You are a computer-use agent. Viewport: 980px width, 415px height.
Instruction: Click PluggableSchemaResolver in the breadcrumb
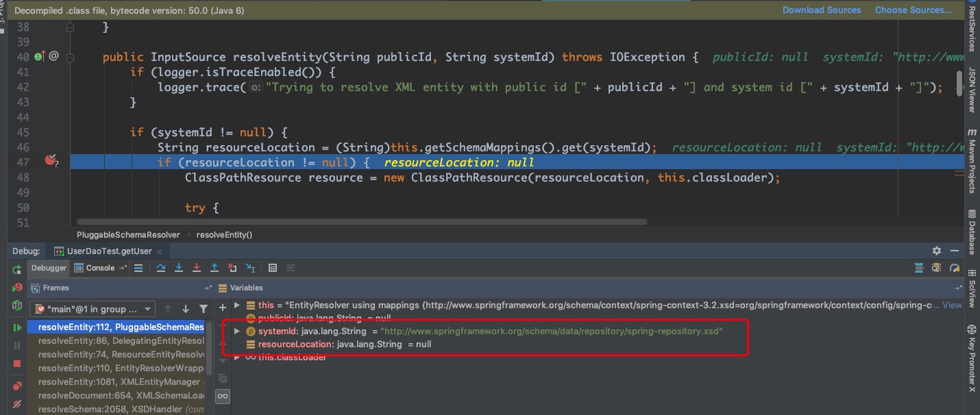tap(128, 234)
